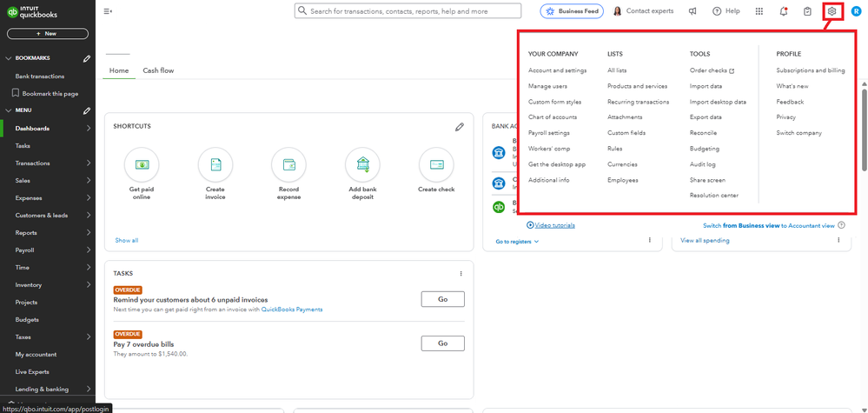Screen dimensions: 868x413
Task: Choose Reconcile under Tools
Action: pyautogui.click(x=703, y=133)
